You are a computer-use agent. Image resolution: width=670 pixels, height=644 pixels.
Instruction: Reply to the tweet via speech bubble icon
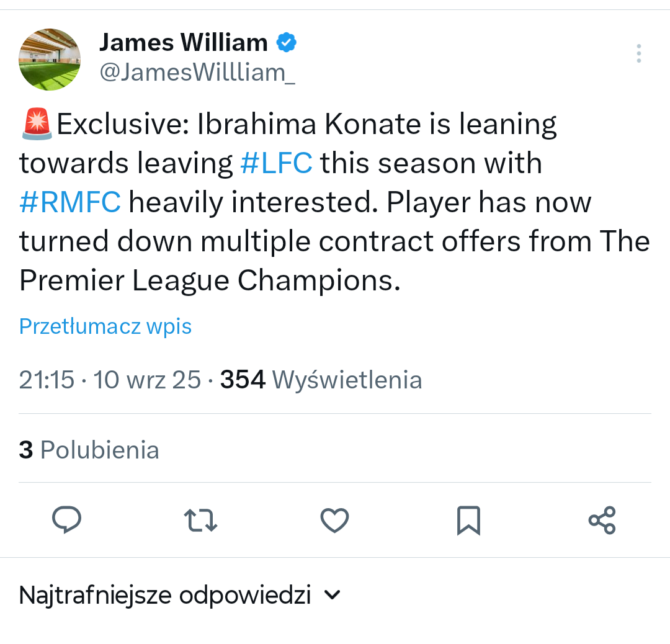click(68, 520)
